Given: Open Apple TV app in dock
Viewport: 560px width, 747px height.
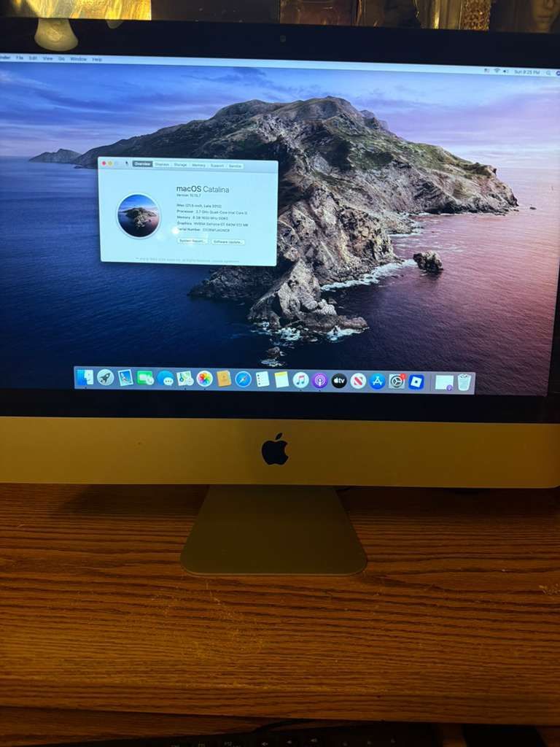Looking at the screenshot, I should 338,381.
